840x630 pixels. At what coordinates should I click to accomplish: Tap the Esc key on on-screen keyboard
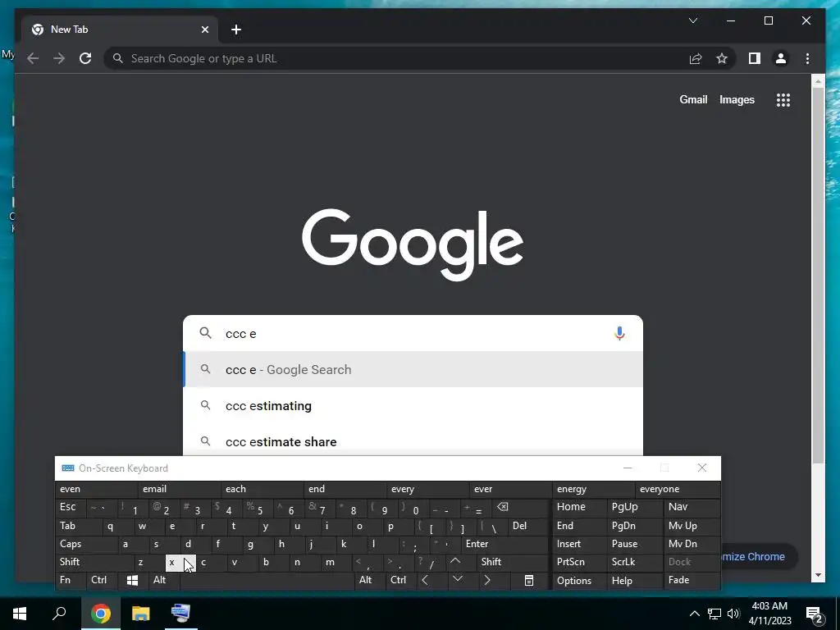point(71,507)
